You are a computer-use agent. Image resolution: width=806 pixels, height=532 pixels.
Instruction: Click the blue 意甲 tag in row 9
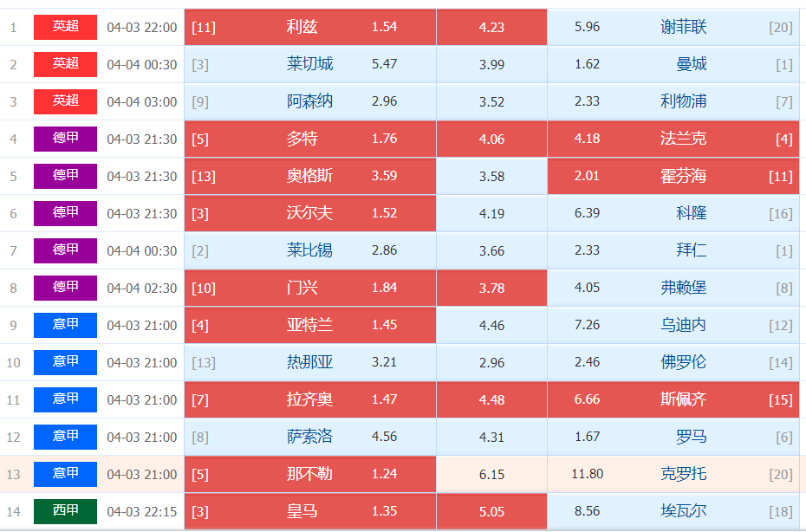click(x=65, y=326)
